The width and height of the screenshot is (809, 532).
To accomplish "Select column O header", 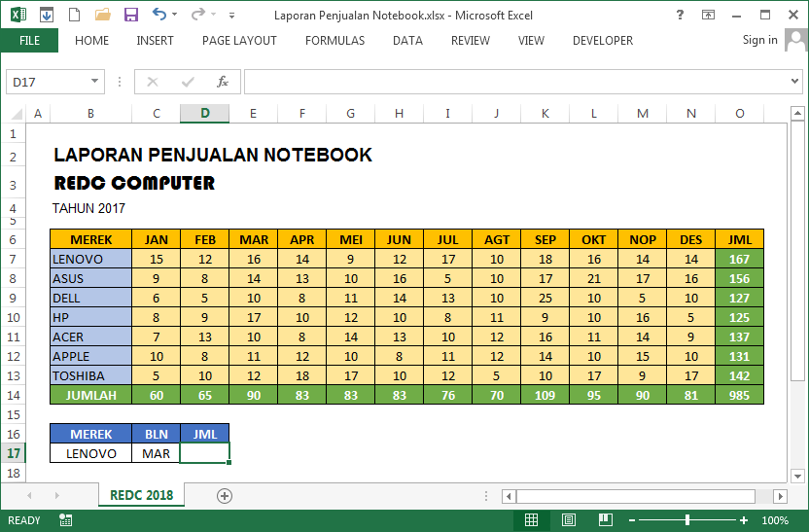I will tap(739, 114).
